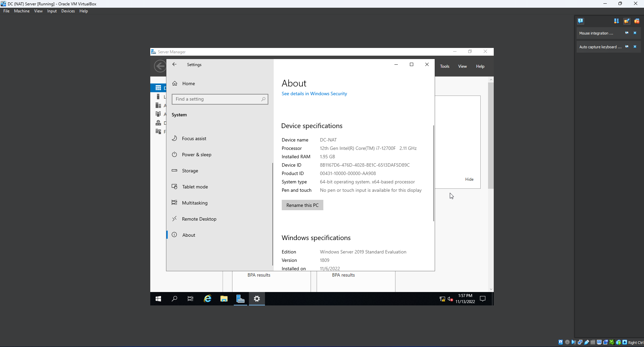Viewport: 644px width, 347px height.
Task: Click the optical disc status icon
Action: [x=567, y=342]
